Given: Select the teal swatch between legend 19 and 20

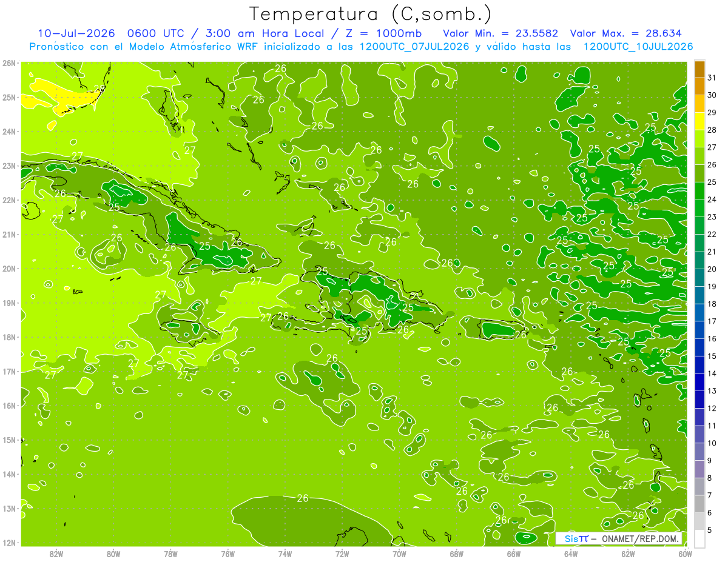Looking at the screenshot, I should tap(699, 278).
